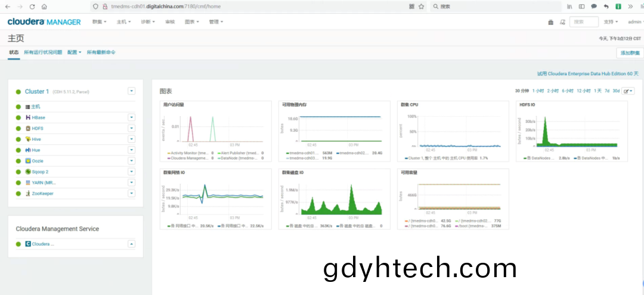Click the ZooKeeper service icon
The width and height of the screenshot is (644, 295).
pyautogui.click(x=28, y=193)
